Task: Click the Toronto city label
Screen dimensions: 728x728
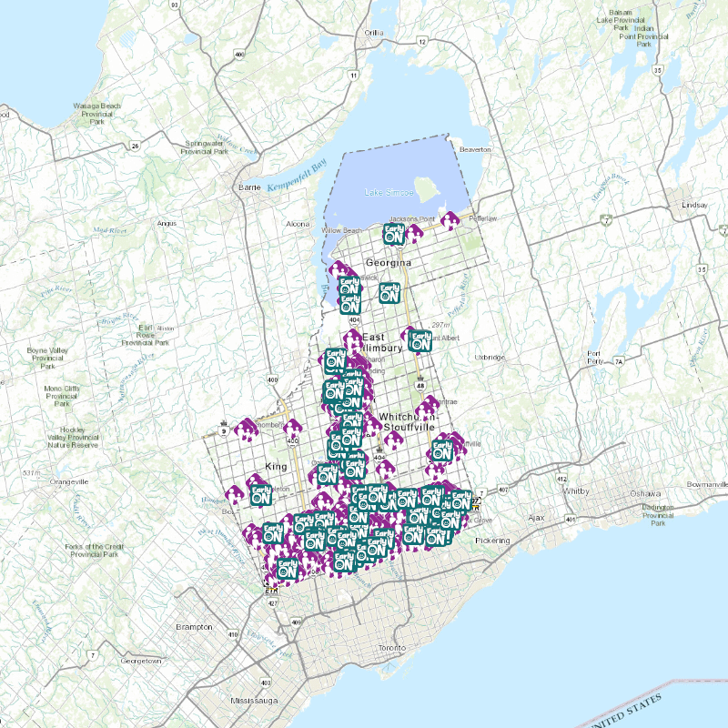Action: tap(389, 646)
